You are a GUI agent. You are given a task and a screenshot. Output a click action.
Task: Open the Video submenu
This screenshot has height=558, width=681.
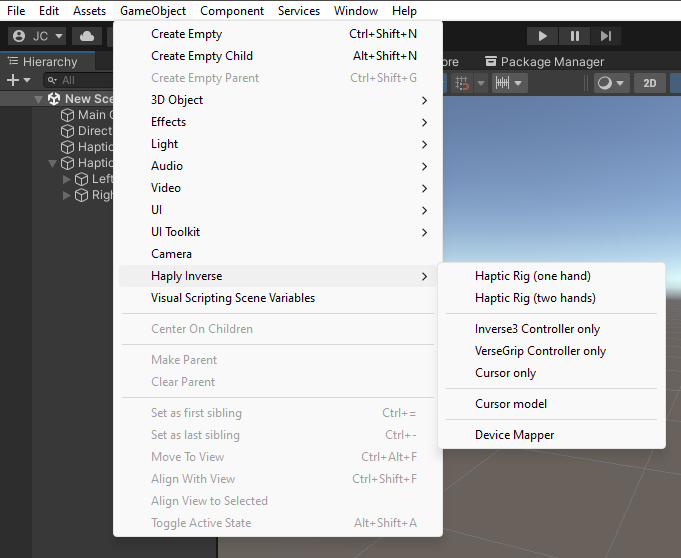click(x=278, y=188)
